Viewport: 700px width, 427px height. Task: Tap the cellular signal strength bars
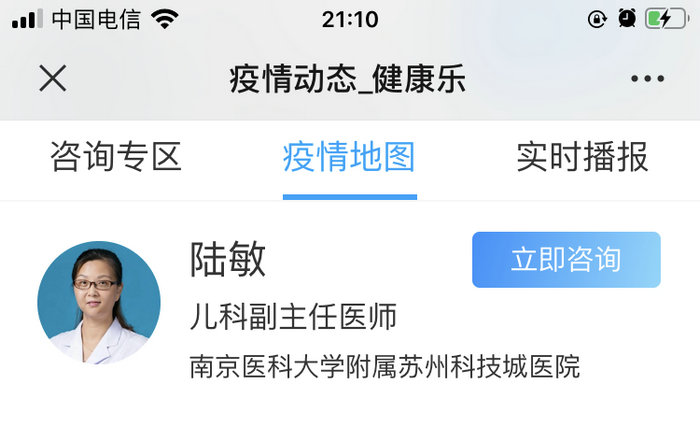tap(28, 19)
